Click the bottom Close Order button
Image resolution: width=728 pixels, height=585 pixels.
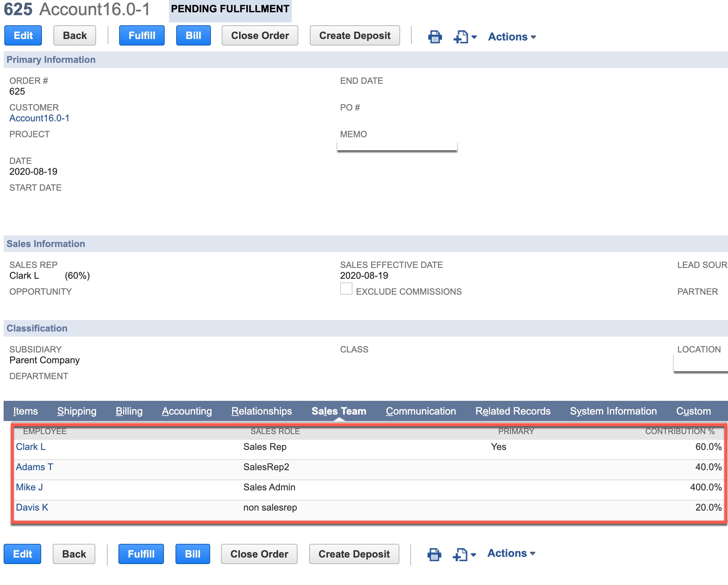[259, 554]
